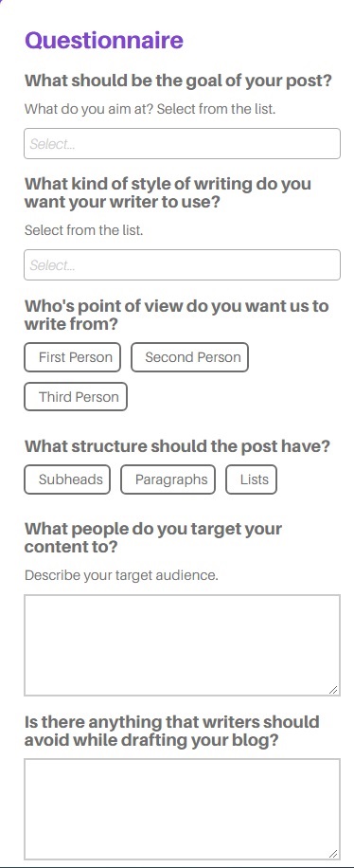Grab the target audience textarea resize handle

pos(333,689)
